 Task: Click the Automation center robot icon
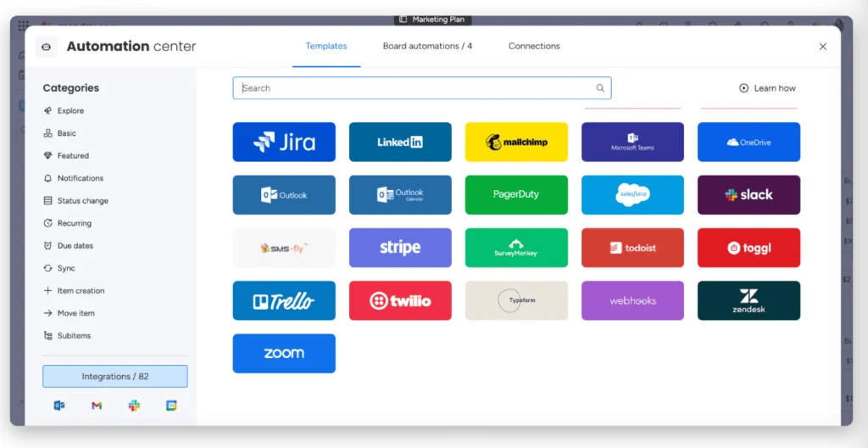pos(47,47)
